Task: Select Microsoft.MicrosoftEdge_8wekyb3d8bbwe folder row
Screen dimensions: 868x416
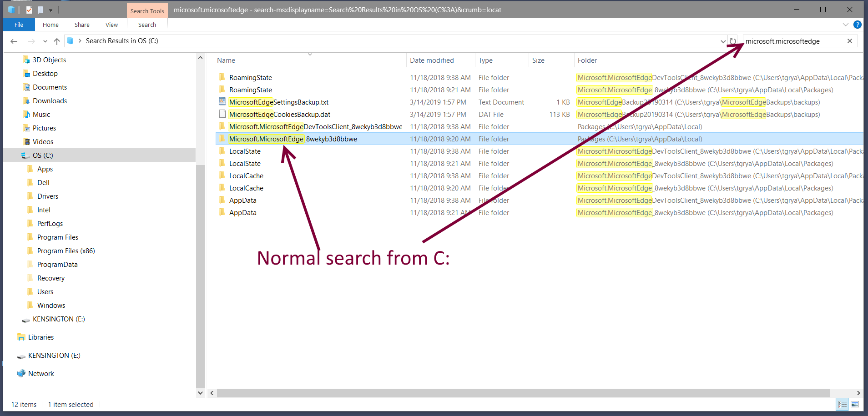Action: 539,139
